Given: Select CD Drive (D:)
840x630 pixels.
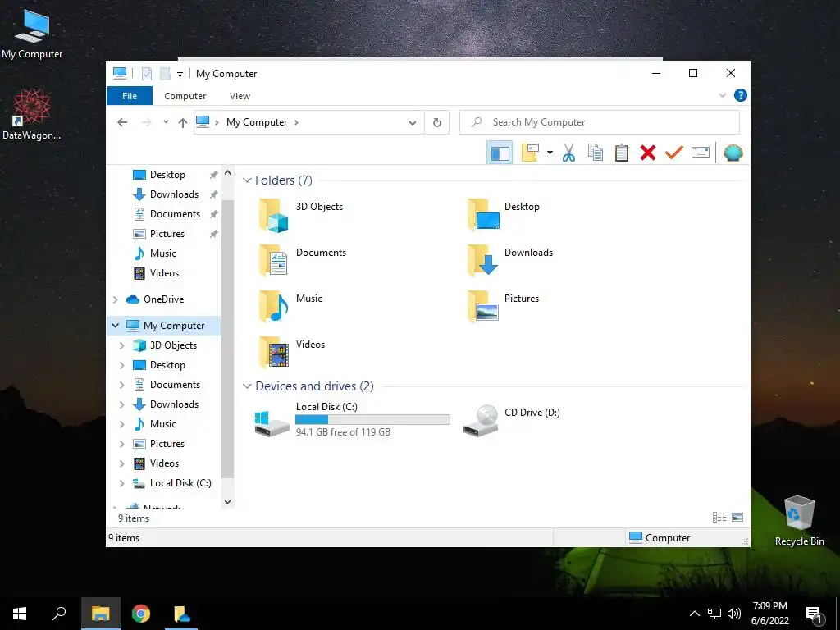Looking at the screenshot, I should pos(512,419).
